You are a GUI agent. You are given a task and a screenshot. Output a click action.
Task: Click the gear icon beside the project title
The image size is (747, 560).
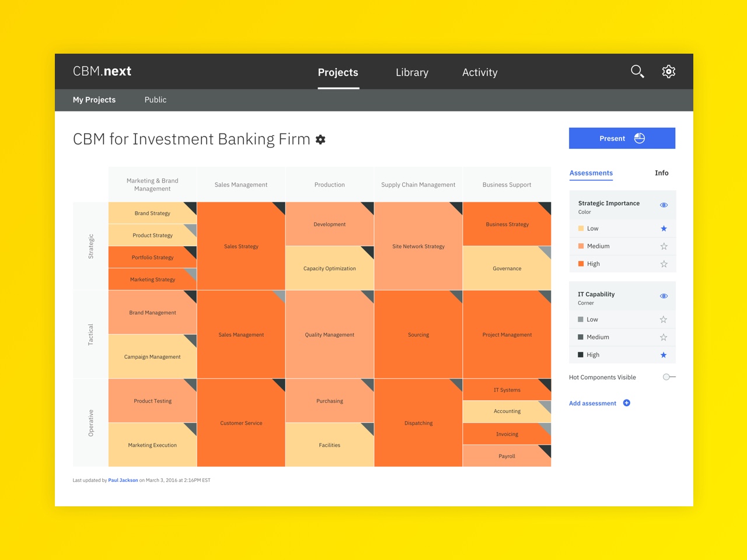(320, 140)
